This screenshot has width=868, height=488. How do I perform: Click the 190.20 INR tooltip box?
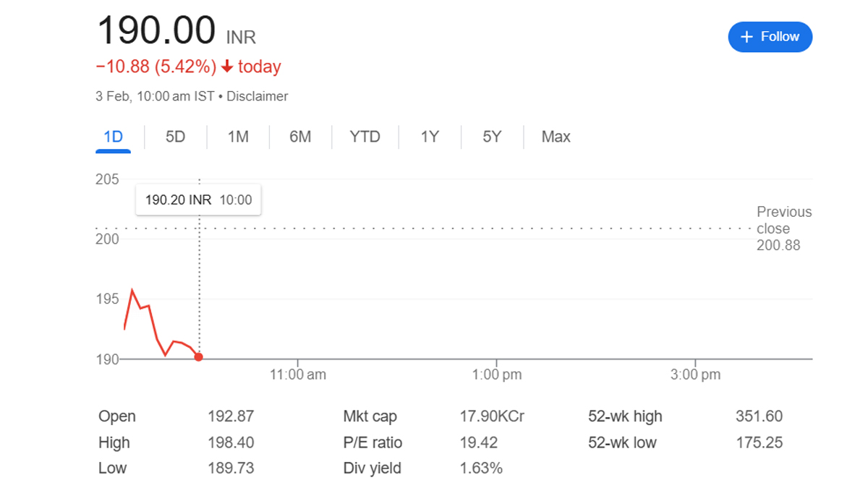coord(199,200)
